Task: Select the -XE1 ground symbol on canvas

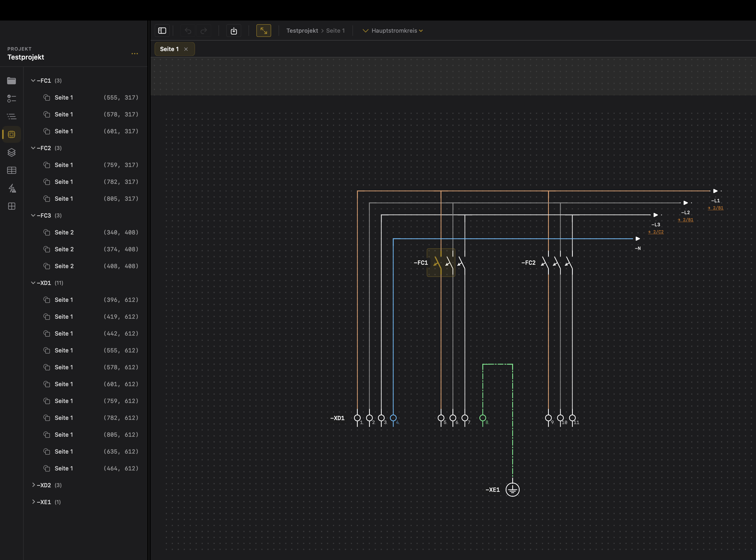Action: (x=512, y=489)
